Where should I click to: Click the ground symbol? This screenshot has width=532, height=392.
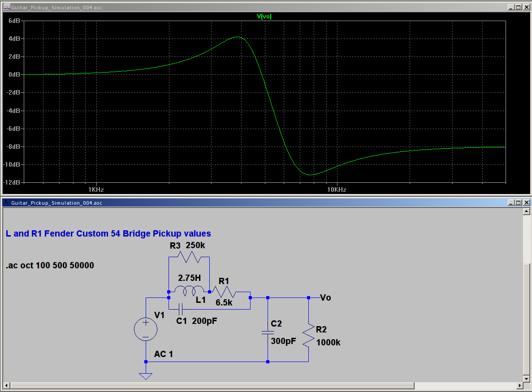(146, 376)
